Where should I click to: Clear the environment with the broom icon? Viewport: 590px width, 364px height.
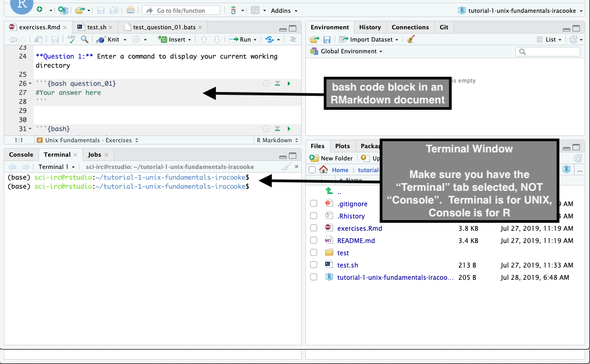tap(410, 39)
